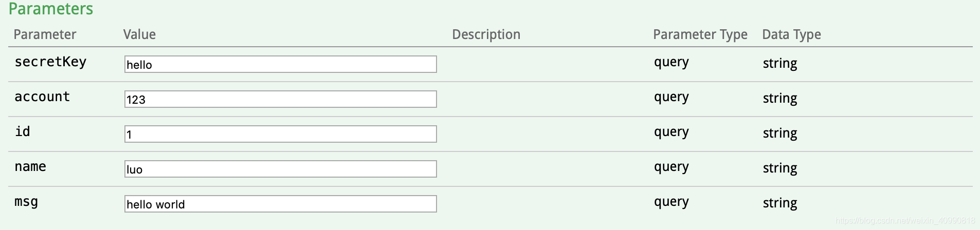The image size is (980, 230).
Task: Click the Description column header
Action: 486,34
